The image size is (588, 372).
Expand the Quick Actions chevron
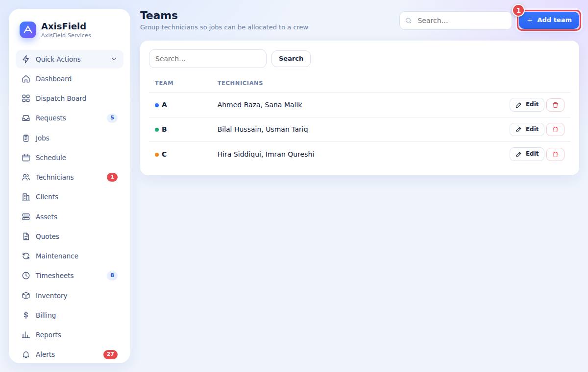(114, 59)
